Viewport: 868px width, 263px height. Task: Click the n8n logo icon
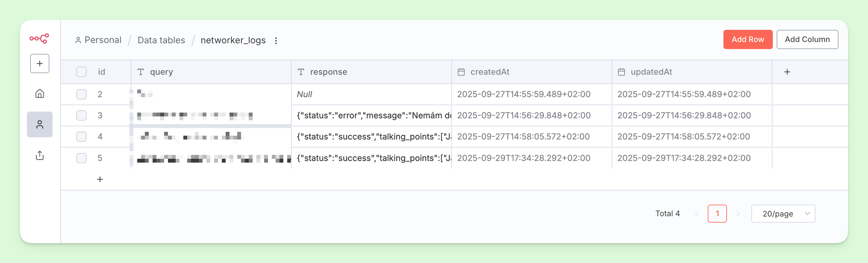[39, 38]
